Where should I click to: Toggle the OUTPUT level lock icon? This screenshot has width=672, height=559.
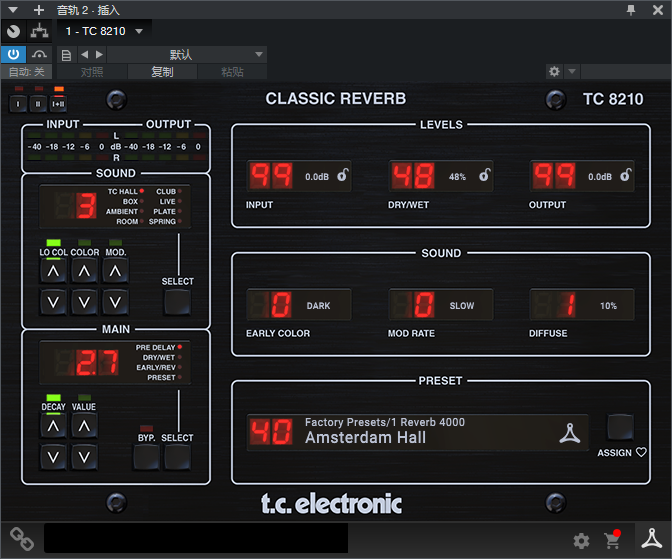tap(626, 175)
